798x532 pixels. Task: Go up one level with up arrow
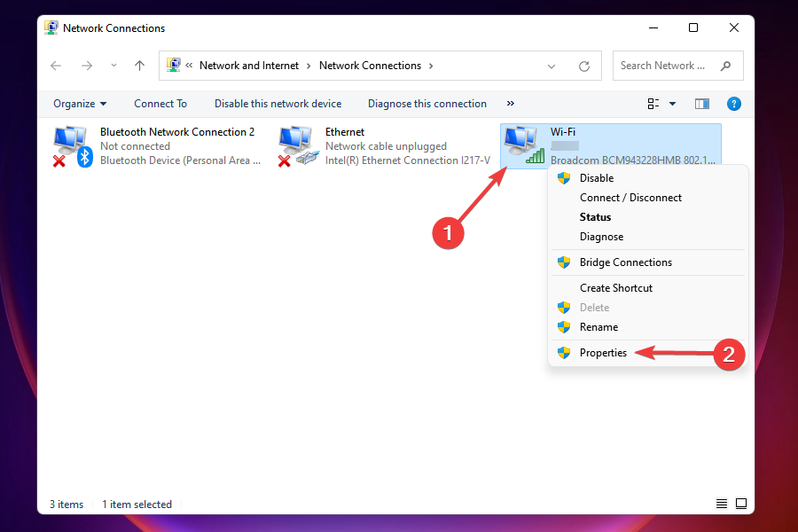click(x=139, y=65)
